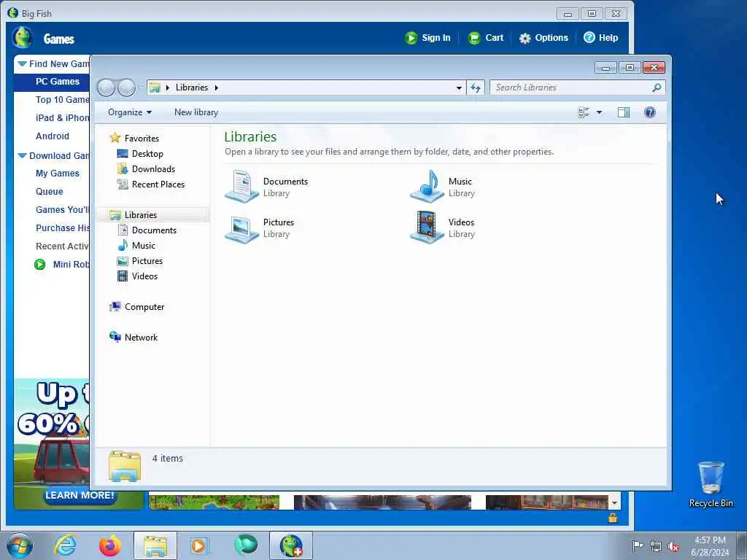Screen dimensions: 747x560
Task: Expand address bar history dropdown
Action: (459, 87)
